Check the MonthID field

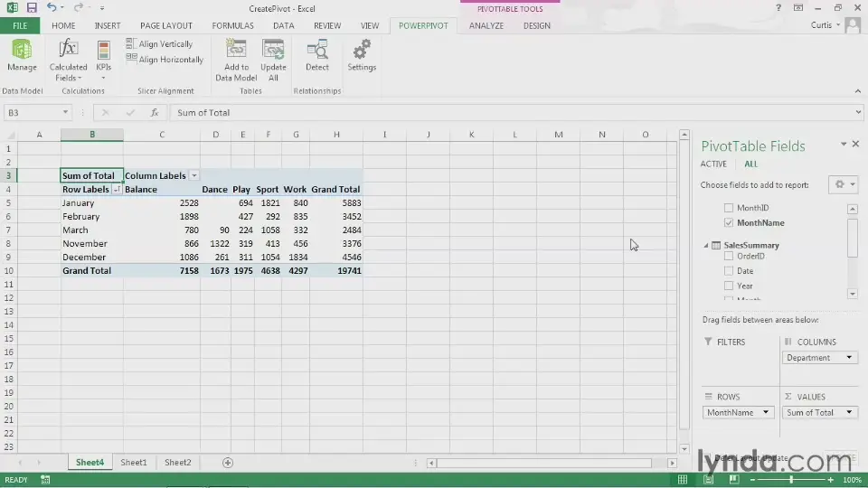click(x=729, y=208)
